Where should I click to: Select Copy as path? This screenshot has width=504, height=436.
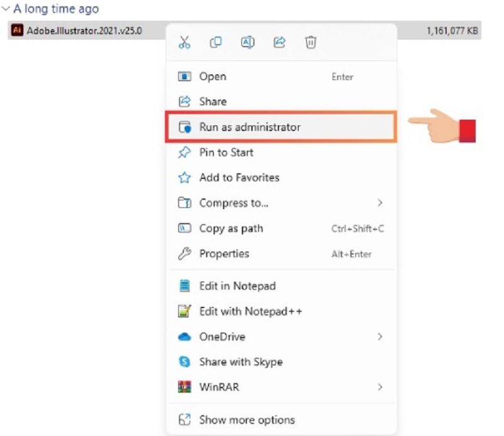coord(231,229)
